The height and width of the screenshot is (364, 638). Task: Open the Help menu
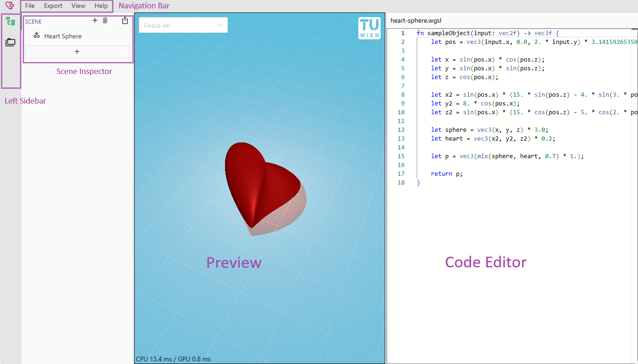101,6
